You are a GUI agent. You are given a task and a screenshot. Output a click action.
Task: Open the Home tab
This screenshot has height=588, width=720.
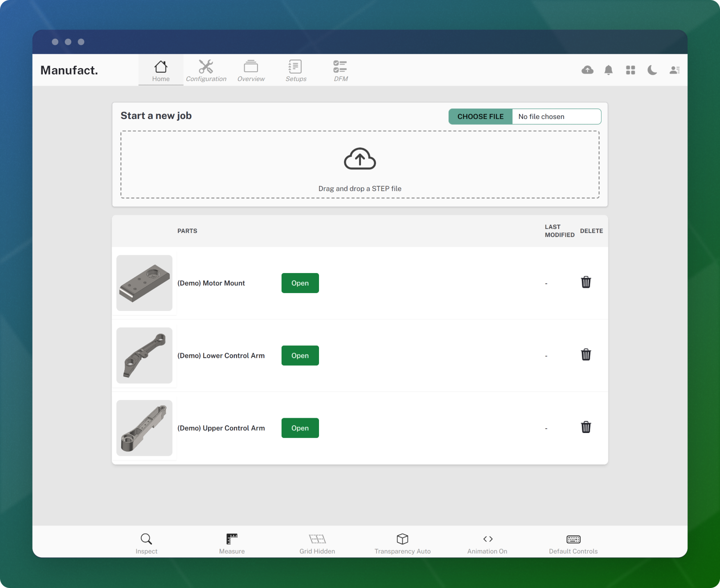pos(161,71)
